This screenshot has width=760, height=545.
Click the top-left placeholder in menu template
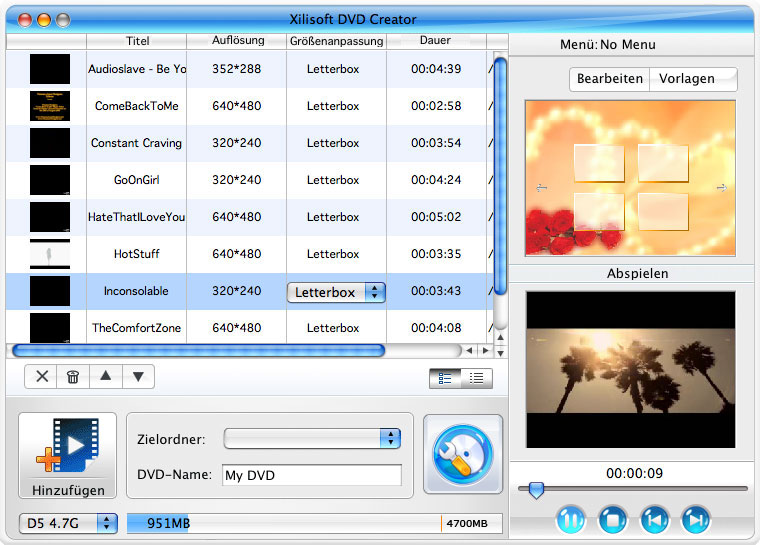(599, 163)
